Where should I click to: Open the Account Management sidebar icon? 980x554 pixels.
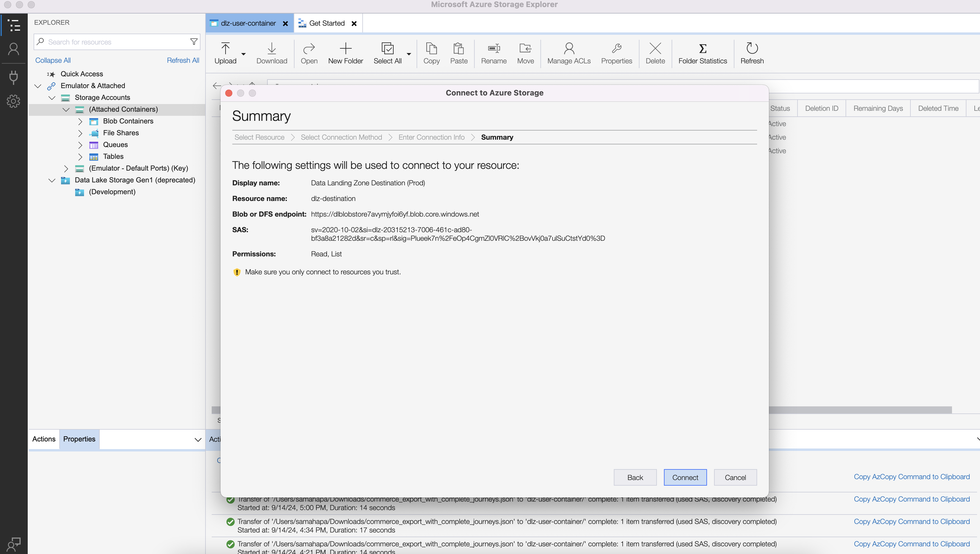pos(13,49)
